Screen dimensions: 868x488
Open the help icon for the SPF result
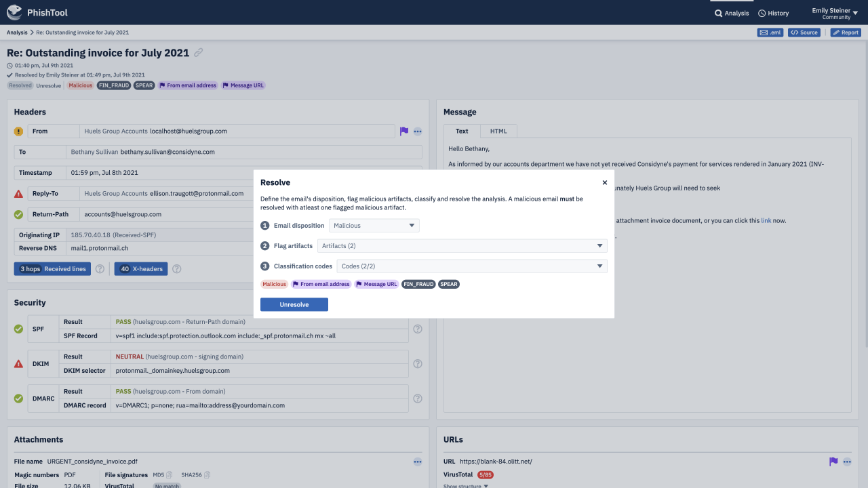pyautogui.click(x=418, y=329)
